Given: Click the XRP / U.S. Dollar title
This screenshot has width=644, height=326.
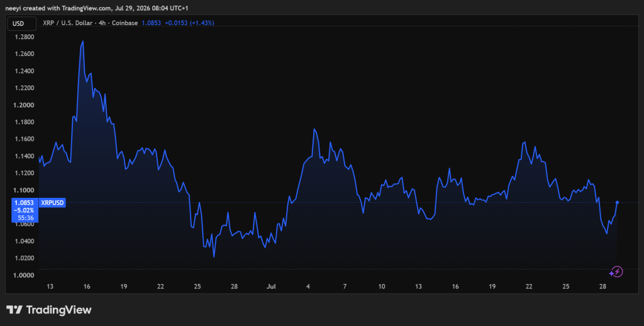Looking at the screenshot, I should click(67, 23).
